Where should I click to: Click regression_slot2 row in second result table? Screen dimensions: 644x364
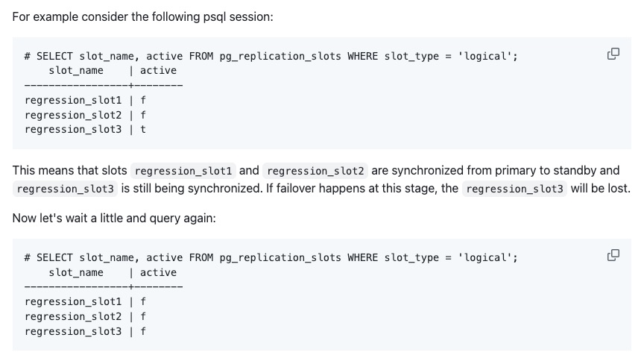coord(84,316)
